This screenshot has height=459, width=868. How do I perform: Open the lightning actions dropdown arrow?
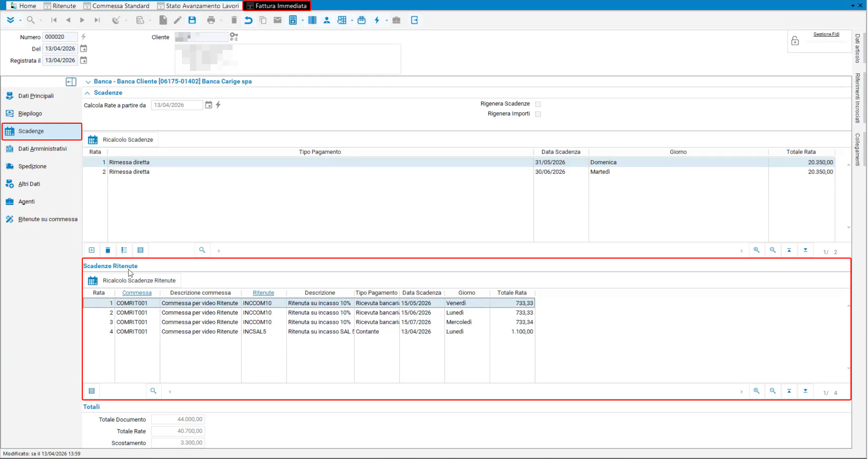point(386,20)
